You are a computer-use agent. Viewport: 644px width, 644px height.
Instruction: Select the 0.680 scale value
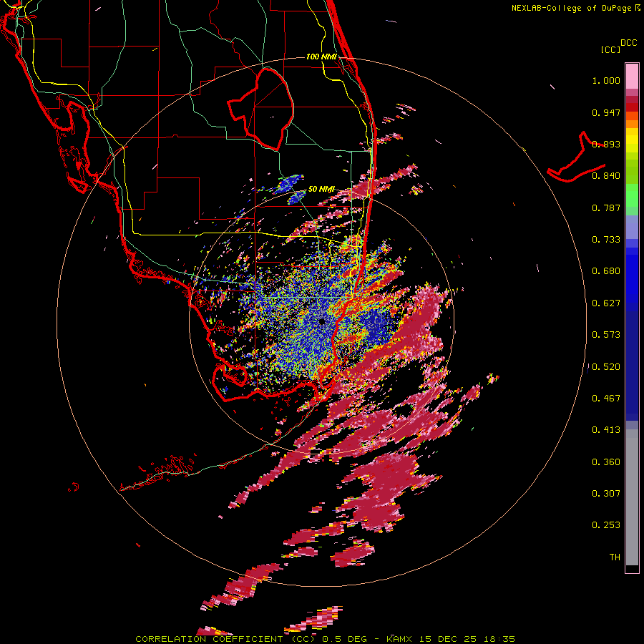[606, 271]
